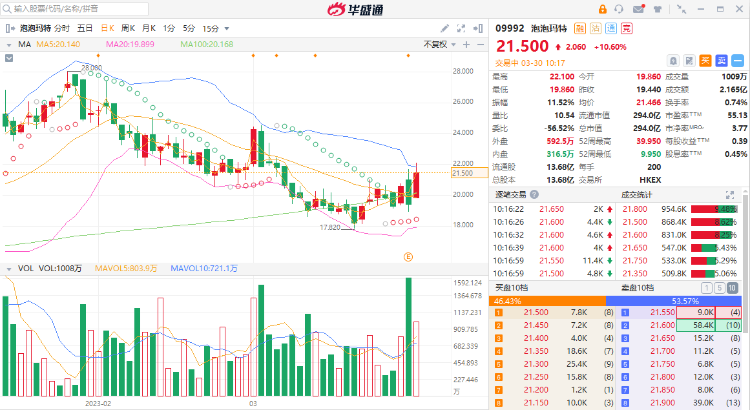750x410 pixels.
Task: Show 10 levels of order book
Action: [732, 288]
